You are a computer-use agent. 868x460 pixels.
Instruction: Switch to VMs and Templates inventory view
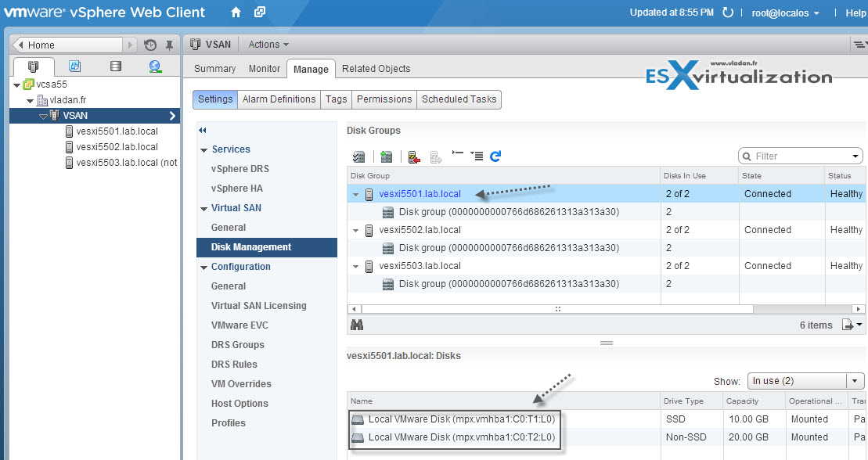coord(74,66)
